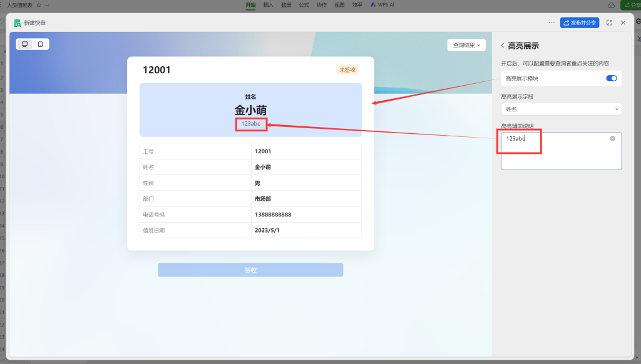Switch to desktop preview mode icon
The image size is (641, 364).
tap(24, 44)
